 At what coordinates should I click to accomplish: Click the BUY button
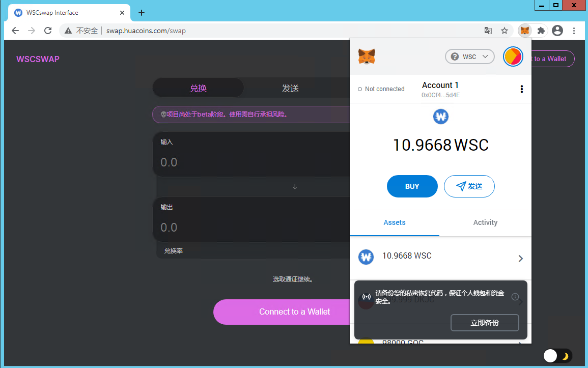click(x=412, y=186)
